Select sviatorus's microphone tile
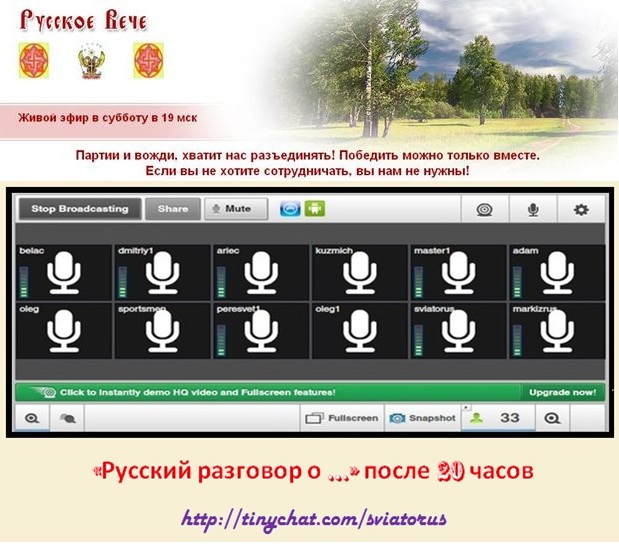This screenshot has width=619, height=546. point(458,329)
